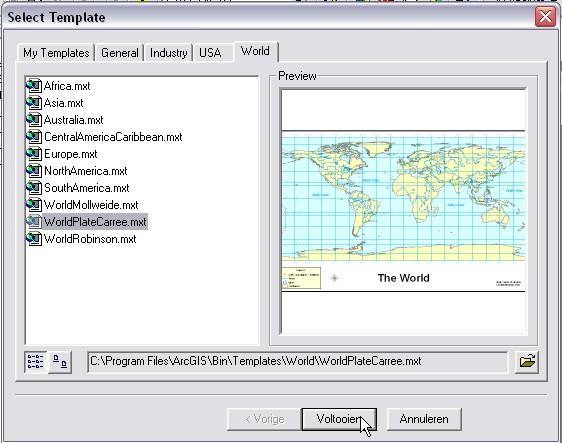Screen dimensions: 562x443
Task: Select SouthAmerica.mxt template name
Action: [87, 187]
